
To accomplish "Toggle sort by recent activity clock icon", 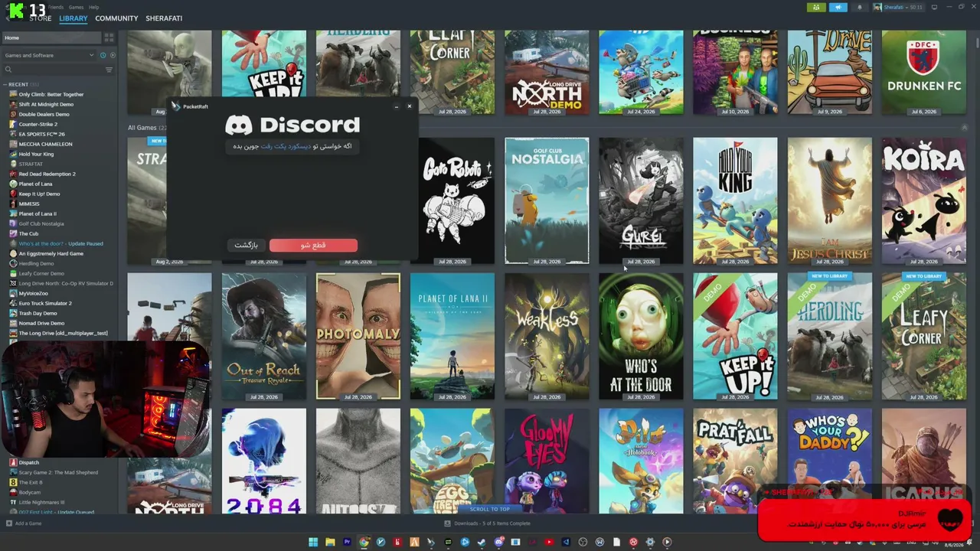I will tap(102, 55).
